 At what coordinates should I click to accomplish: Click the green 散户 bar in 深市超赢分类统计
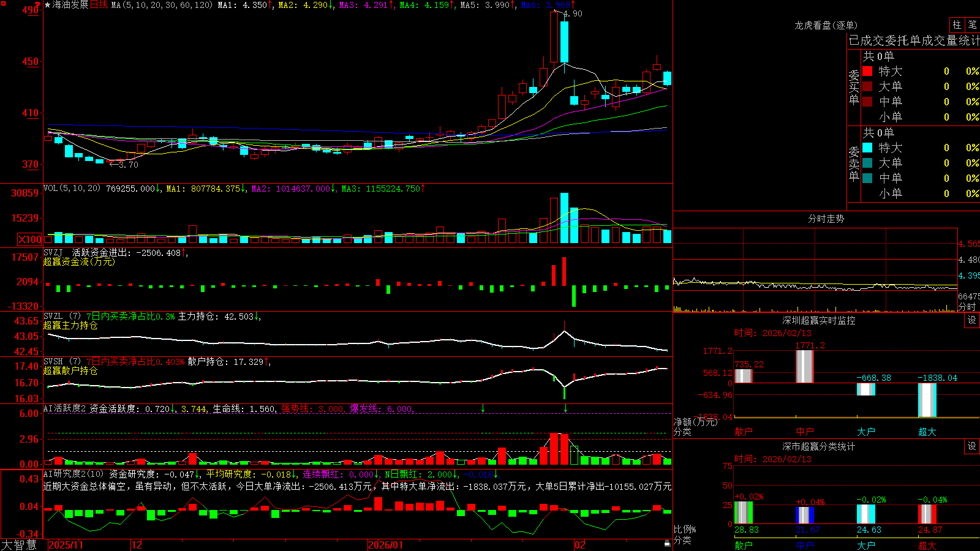click(x=744, y=513)
